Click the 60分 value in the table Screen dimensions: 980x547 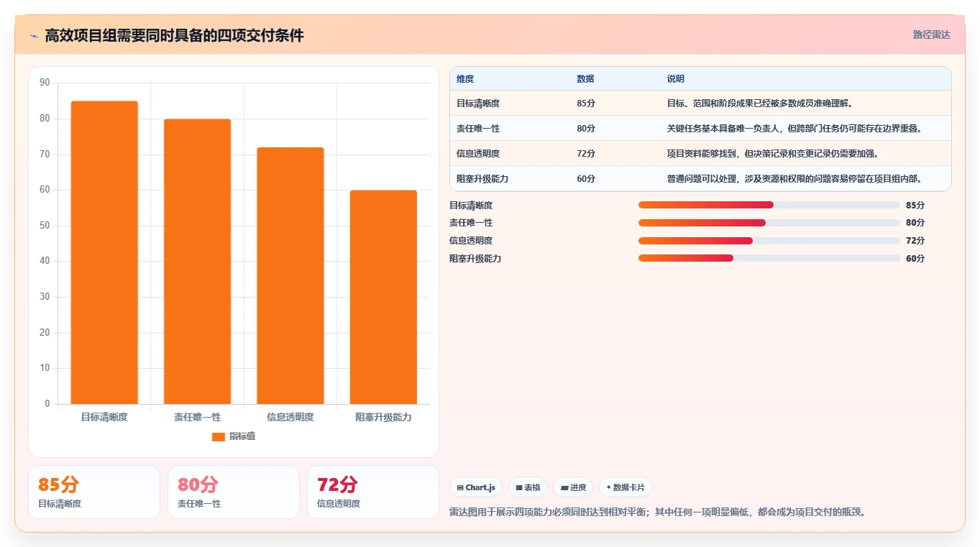(x=586, y=179)
